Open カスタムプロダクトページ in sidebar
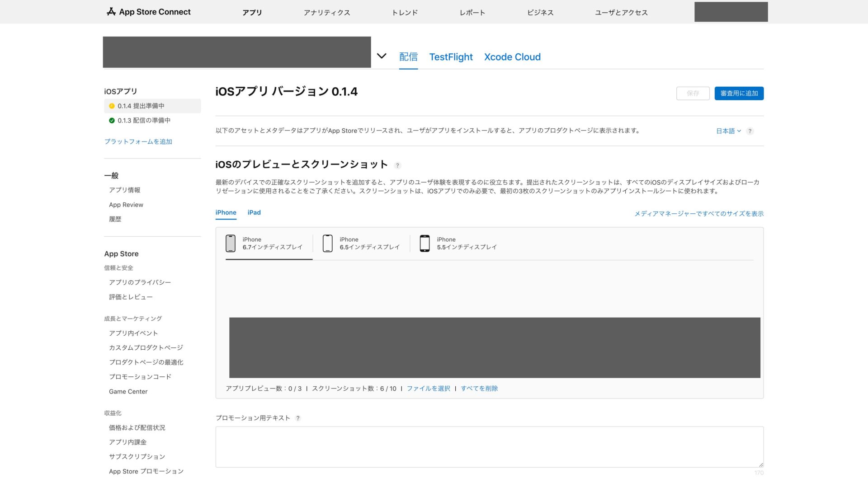 click(146, 348)
